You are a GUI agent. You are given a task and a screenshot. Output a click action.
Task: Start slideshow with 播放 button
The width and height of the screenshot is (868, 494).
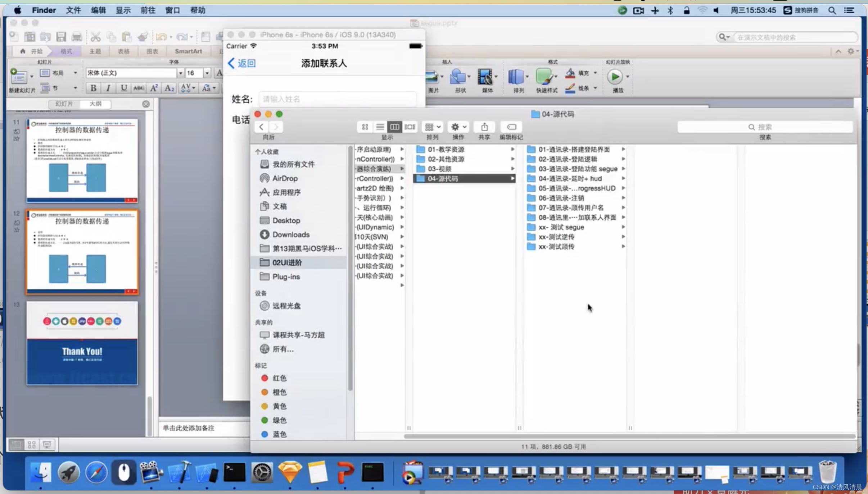618,81
